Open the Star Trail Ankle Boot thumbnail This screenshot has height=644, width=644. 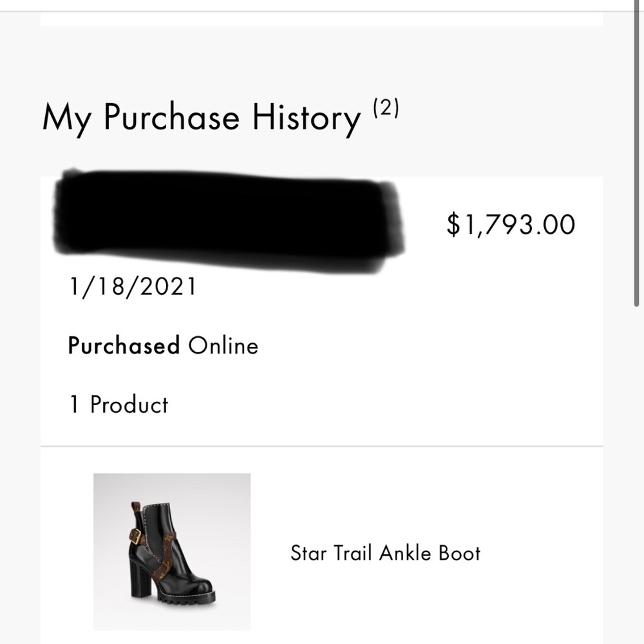click(172, 551)
